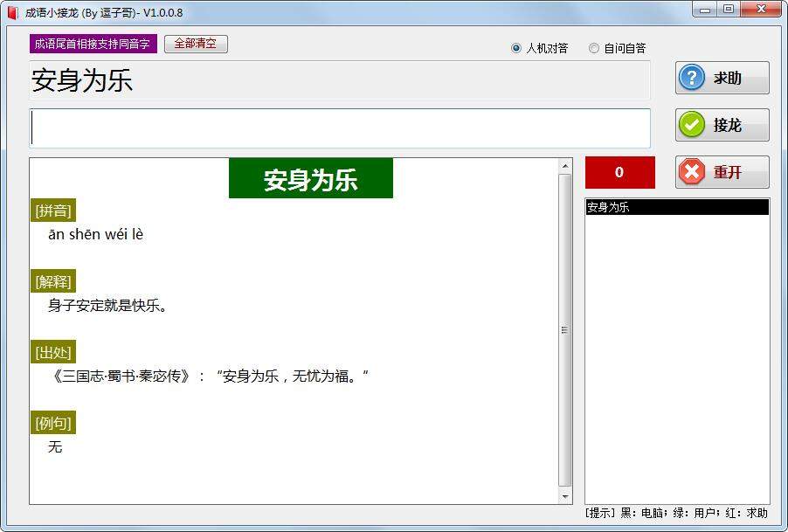The image size is (788, 532).
Task: Click the red X icon on 重开 button
Action: click(x=690, y=171)
